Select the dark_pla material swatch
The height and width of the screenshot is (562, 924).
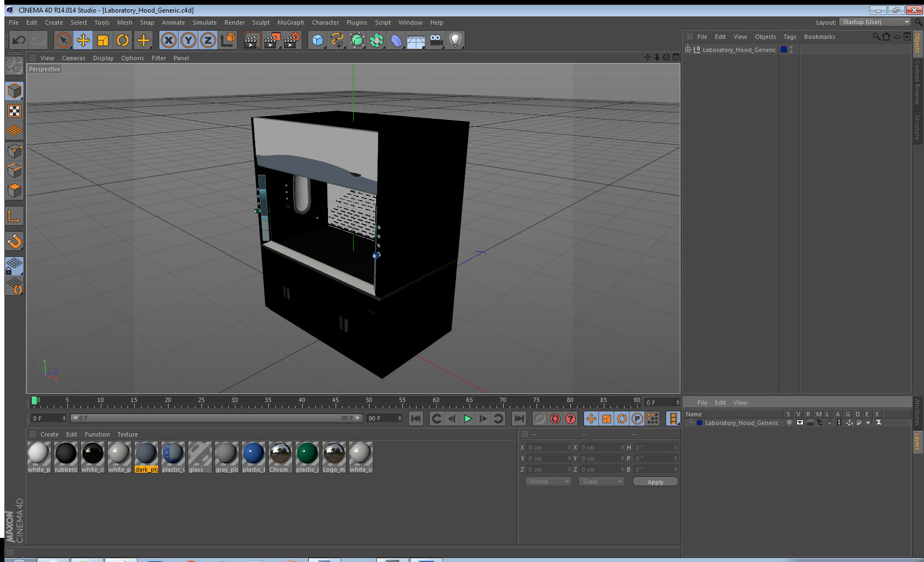point(146,457)
